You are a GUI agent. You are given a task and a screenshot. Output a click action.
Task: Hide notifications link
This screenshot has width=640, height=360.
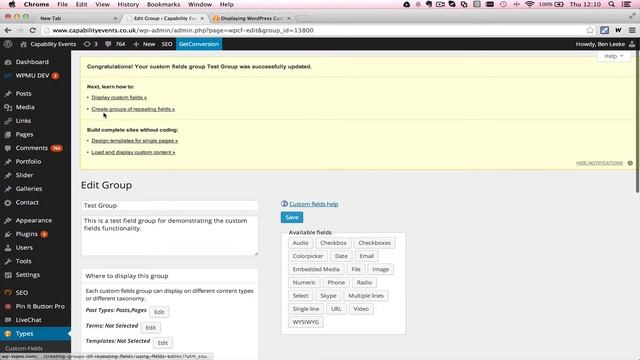(600, 163)
